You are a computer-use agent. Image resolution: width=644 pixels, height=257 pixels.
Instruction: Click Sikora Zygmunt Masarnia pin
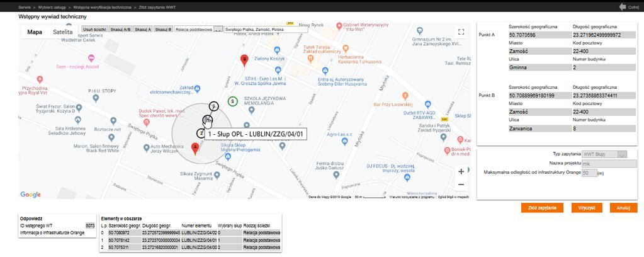(x=217, y=174)
